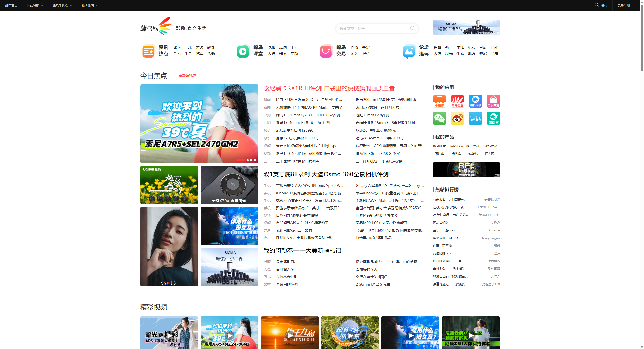Open the 小程序 app icon

click(x=439, y=101)
